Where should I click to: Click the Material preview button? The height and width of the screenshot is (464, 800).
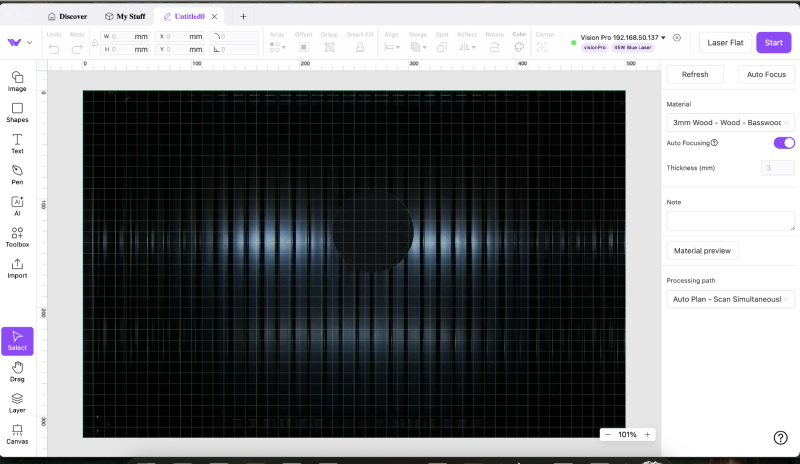click(x=702, y=251)
